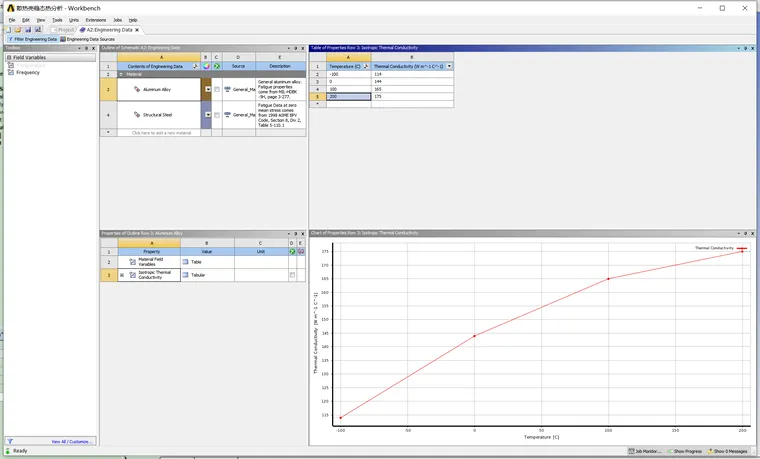Select the temperature cell containing 200

348,96
